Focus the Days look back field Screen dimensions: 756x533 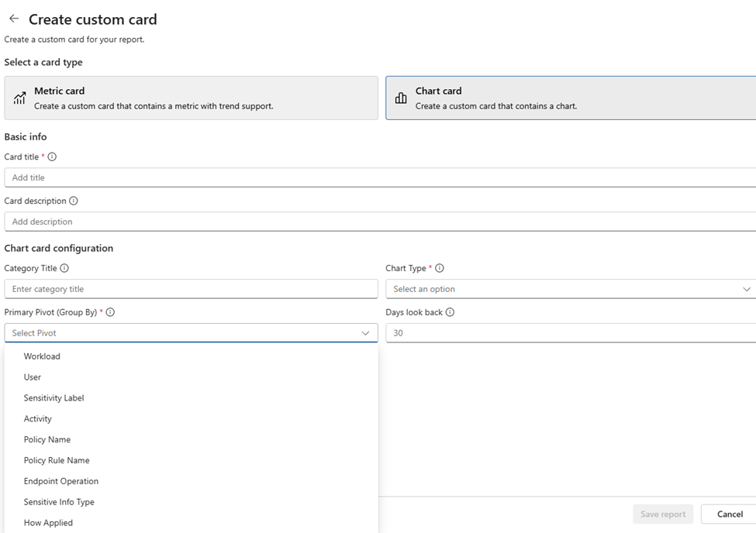(x=571, y=333)
